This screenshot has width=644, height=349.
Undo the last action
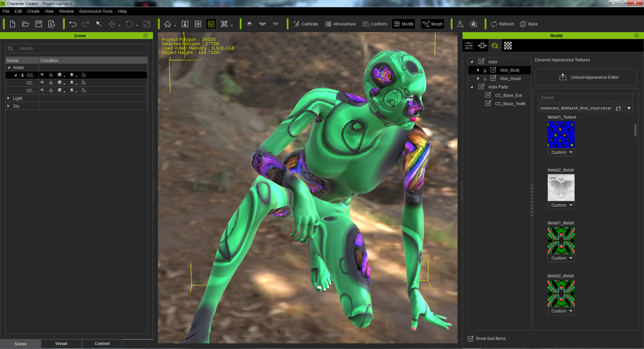coord(72,24)
